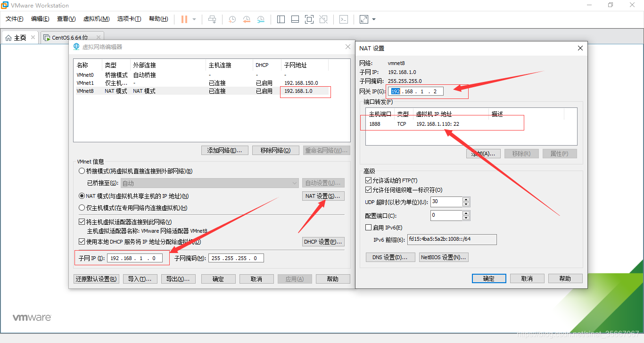Switch to the CentOS 6 64 位 tab
Screen dimensions: 644x343
coord(72,38)
